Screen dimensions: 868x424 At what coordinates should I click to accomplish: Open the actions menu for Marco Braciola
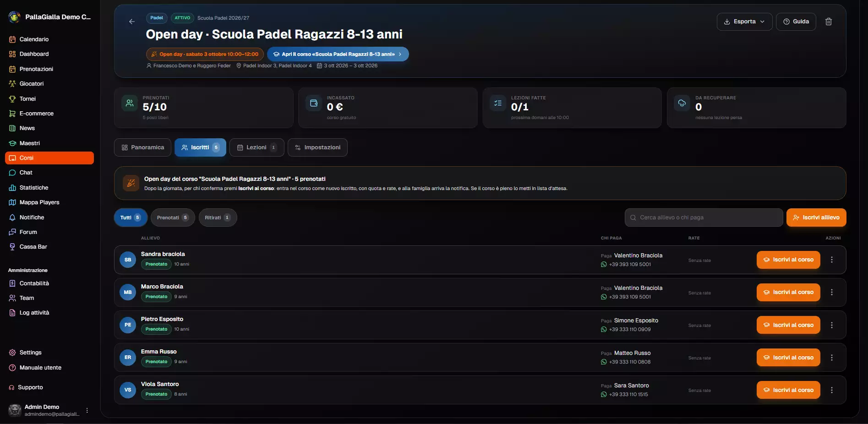[832, 292]
